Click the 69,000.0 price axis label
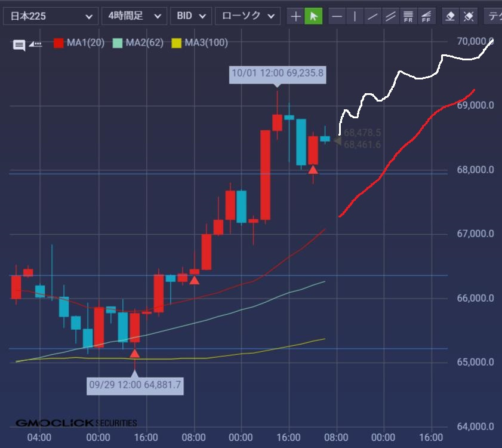502x448 pixels. tap(475, 105)
